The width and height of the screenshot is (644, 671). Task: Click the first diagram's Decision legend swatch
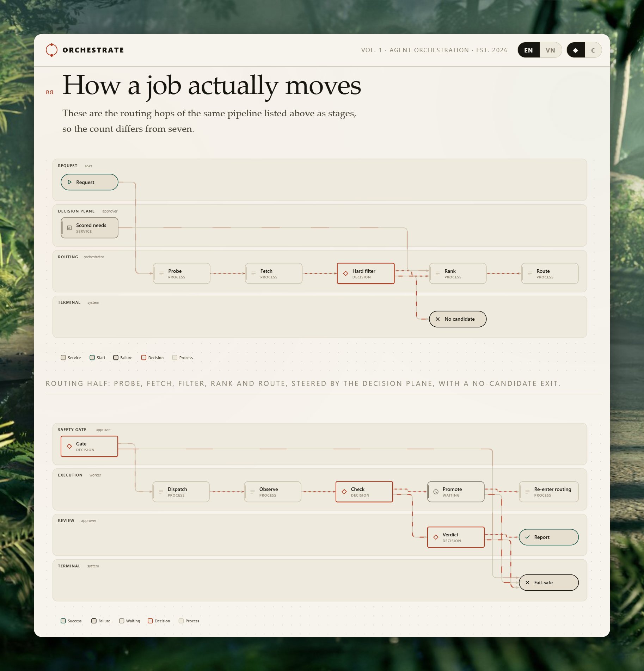click(143, 357)
